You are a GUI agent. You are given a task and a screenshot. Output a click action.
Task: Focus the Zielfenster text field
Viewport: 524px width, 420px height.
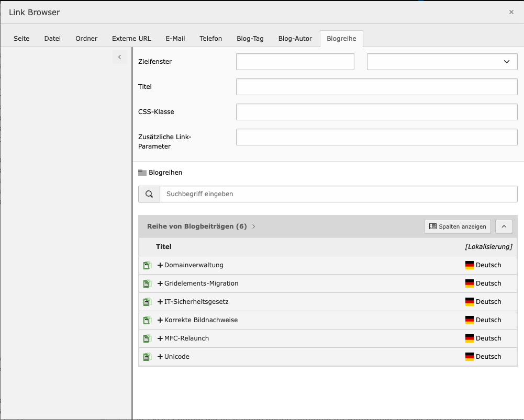click(x=295, y=62)
